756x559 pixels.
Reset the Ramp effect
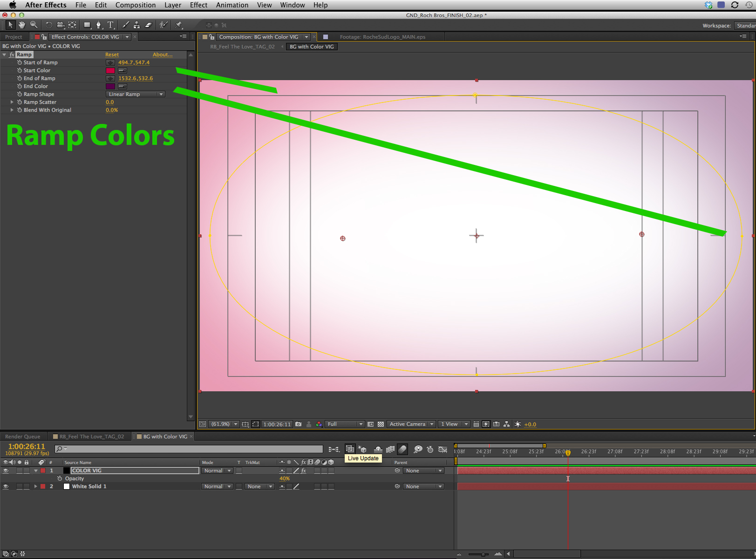112,55
